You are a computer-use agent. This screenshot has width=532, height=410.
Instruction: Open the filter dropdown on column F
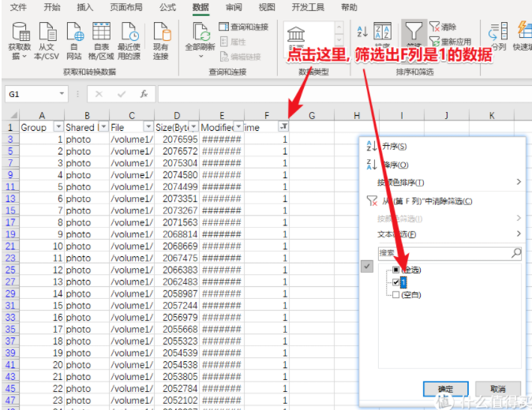pyautogui.click(x=283, y=127)
